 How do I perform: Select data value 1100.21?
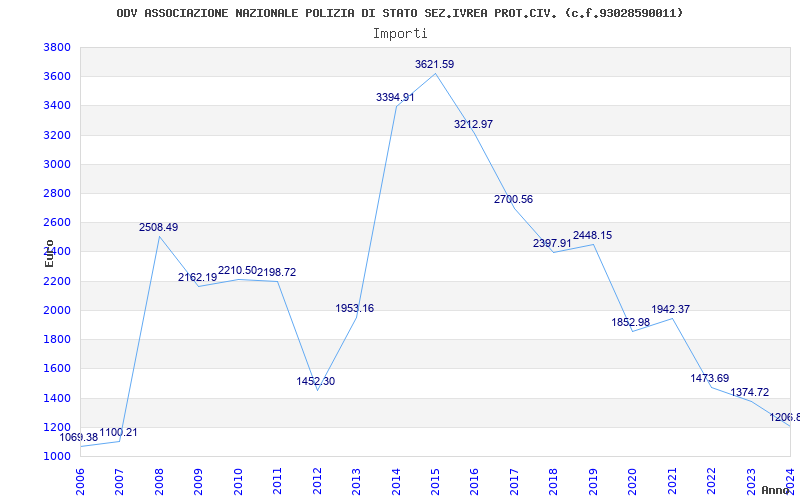[118, 433]
